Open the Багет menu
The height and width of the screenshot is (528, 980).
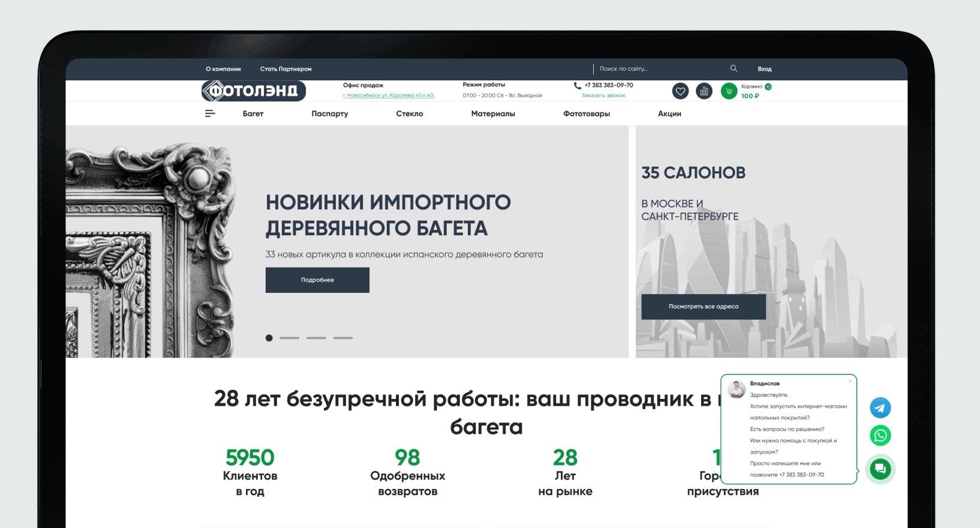pyautogui.click(x=253, y=113)
